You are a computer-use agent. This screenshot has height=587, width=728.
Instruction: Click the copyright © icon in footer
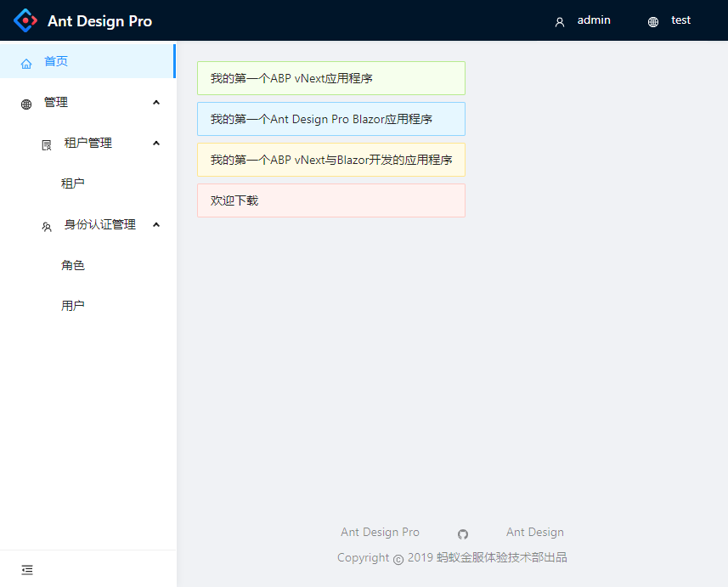click(x=398, y=558)
